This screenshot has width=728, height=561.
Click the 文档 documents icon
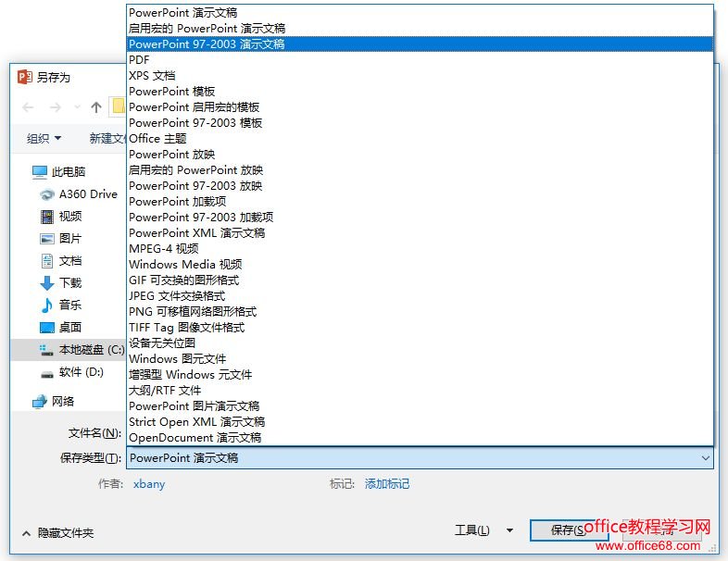47,261
